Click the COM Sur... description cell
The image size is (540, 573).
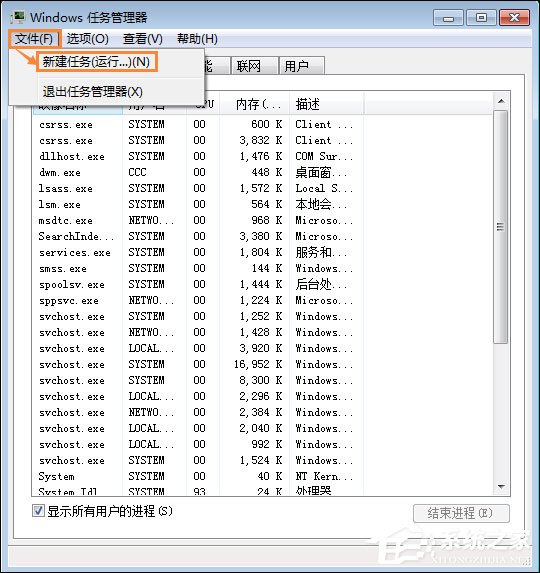pos(324,156)
